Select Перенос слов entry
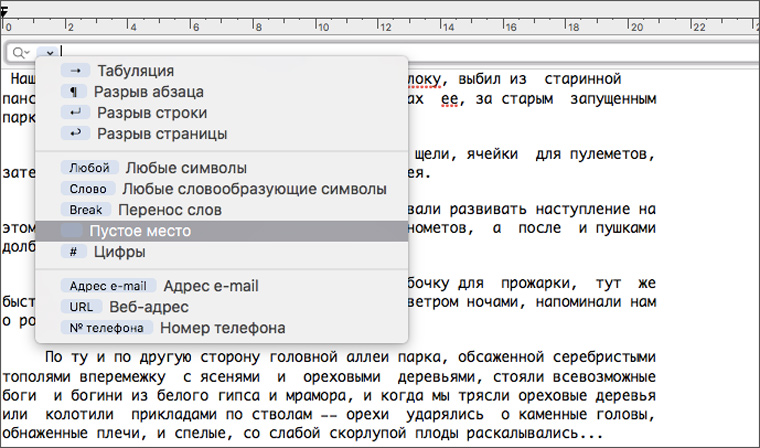Image resolution: width=760 pixels, height=448 pixels. click(169, 210)
